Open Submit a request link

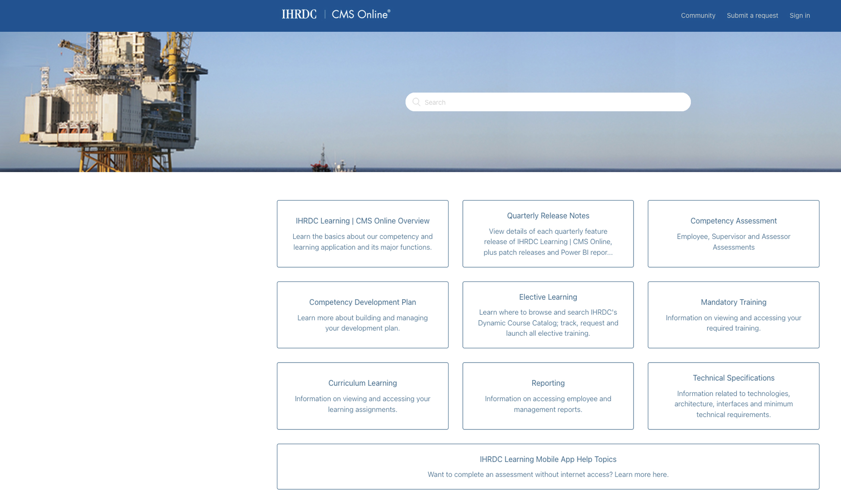(x=752, y=16)
